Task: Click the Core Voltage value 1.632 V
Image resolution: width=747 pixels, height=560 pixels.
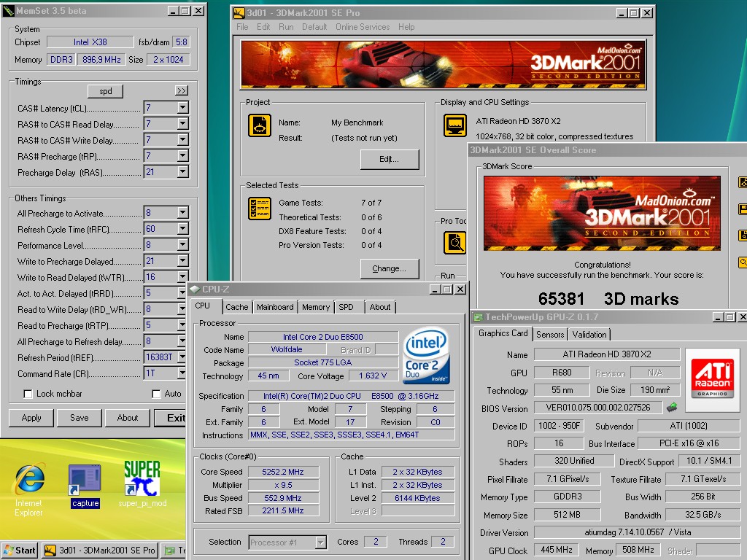Action: 373,376
